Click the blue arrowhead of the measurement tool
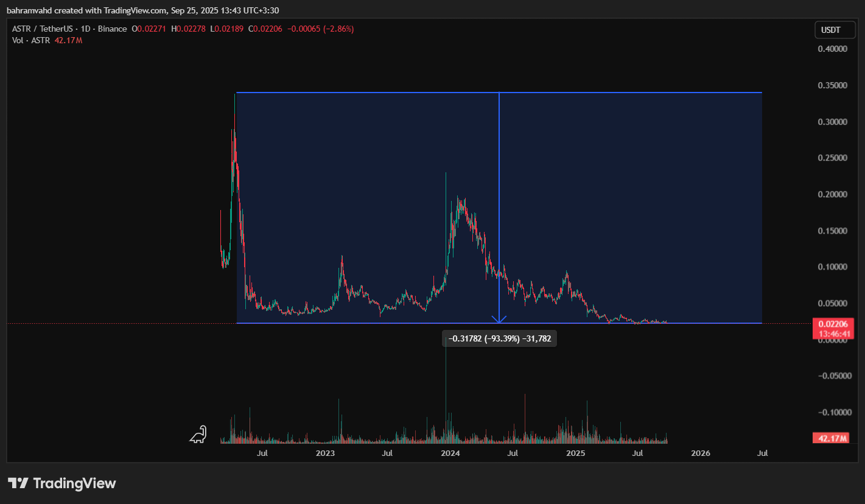The image size is (865, 504). (x=499, y=318)
